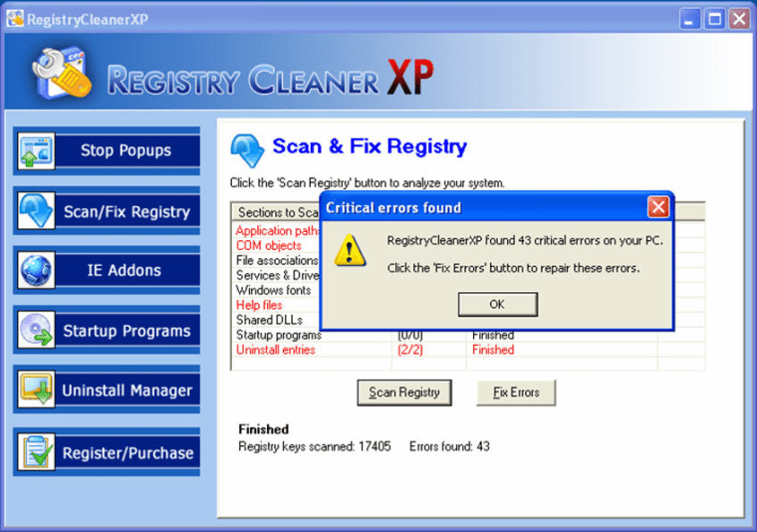Open Startup Programs section
The image size is (757, 532).
107,330
